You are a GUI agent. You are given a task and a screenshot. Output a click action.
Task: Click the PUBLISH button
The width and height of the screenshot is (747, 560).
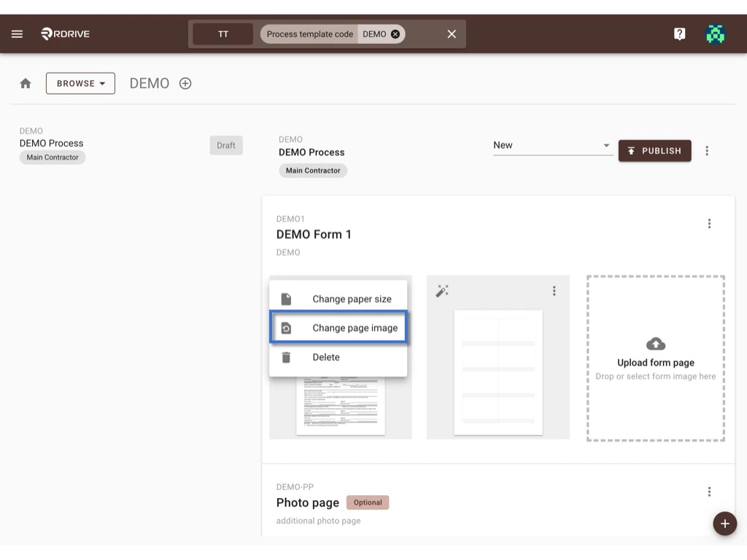click(654, 151)
